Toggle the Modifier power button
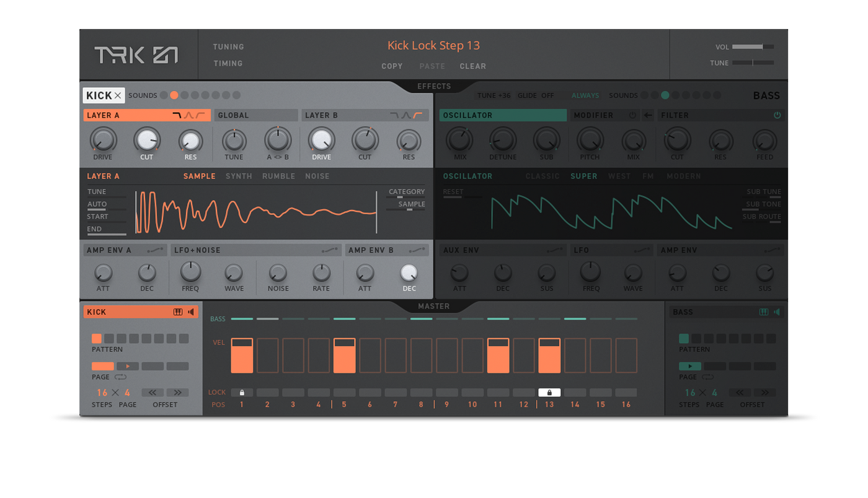The width and height of the screenshot is (868, 498). (x=633, y=115)
